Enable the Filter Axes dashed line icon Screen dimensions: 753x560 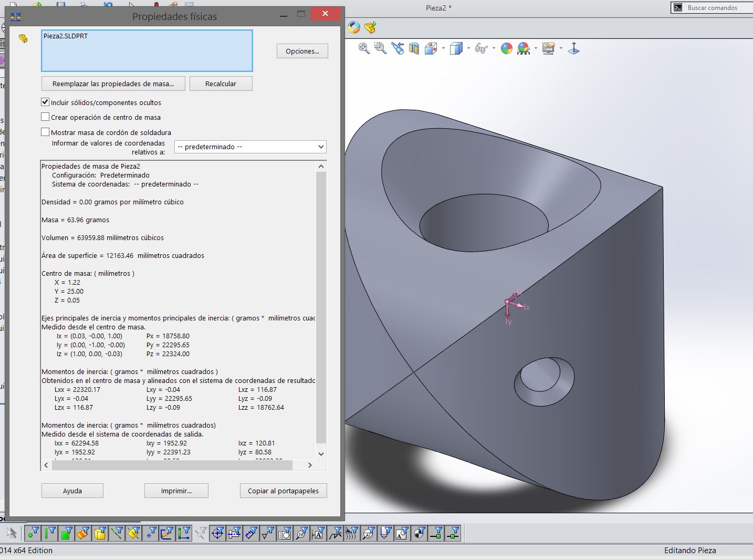(117, 533)
